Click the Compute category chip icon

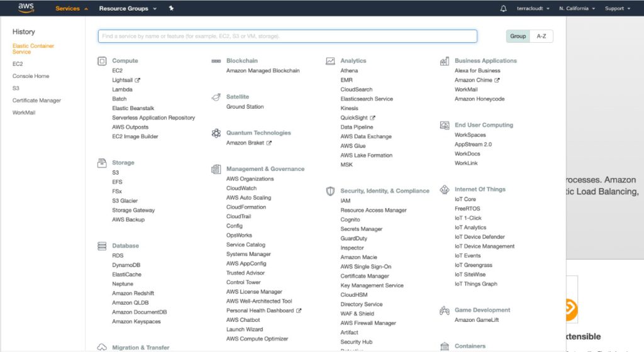point(102,61)
